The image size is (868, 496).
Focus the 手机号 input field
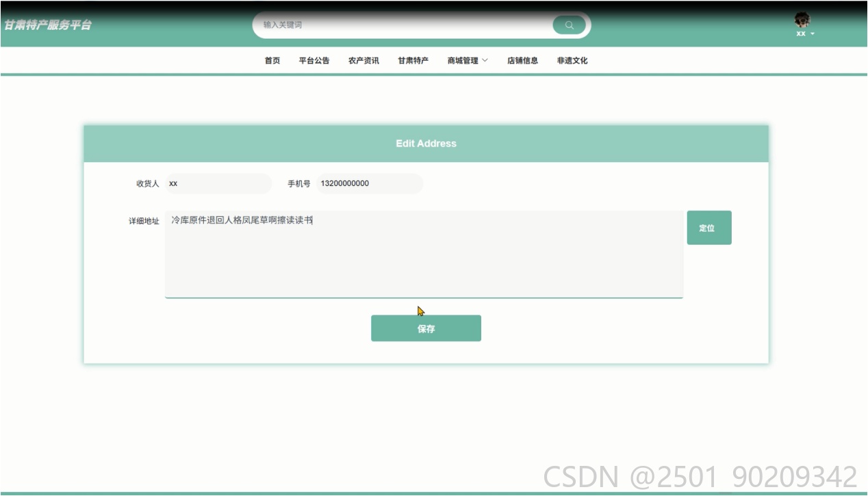pos(370,183)
